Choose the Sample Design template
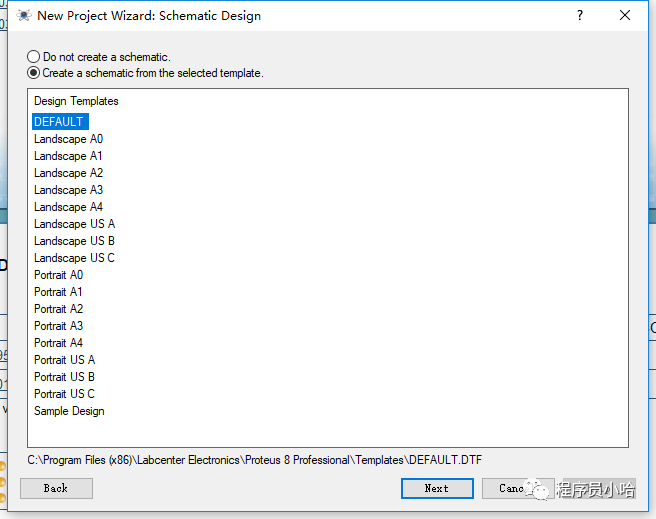656x519 pixels. [x=69, y=411]
